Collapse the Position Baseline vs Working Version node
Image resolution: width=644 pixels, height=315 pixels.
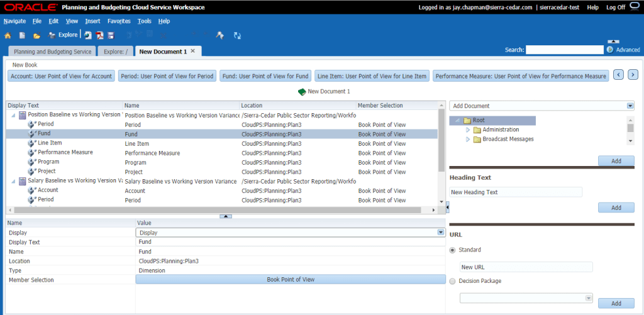(13, 115)
